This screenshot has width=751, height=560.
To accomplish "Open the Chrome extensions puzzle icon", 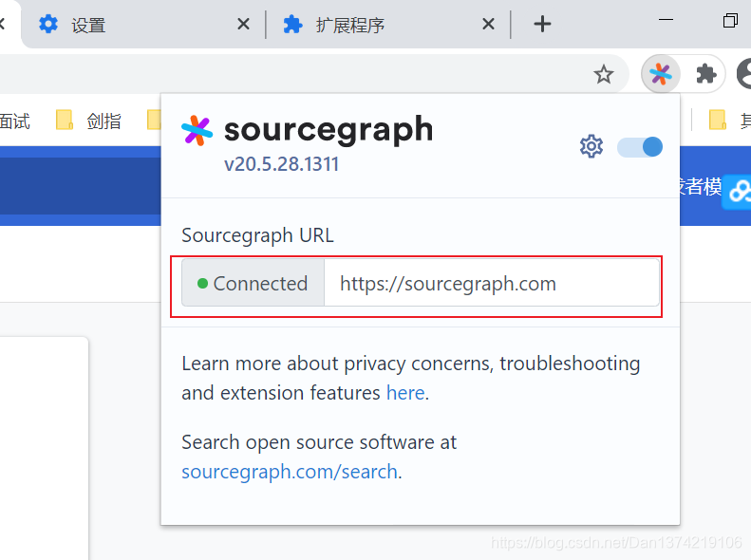I will (706, 74).
